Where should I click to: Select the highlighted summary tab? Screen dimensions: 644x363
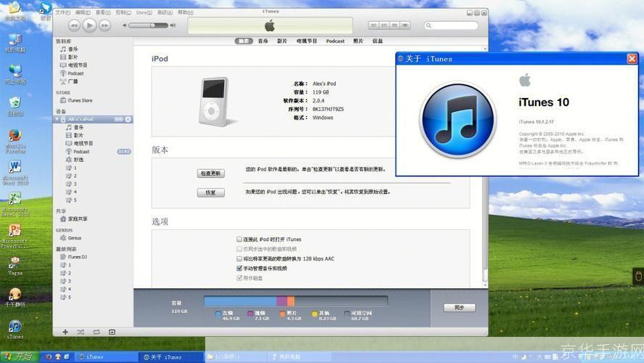click(x=244, y=41)
